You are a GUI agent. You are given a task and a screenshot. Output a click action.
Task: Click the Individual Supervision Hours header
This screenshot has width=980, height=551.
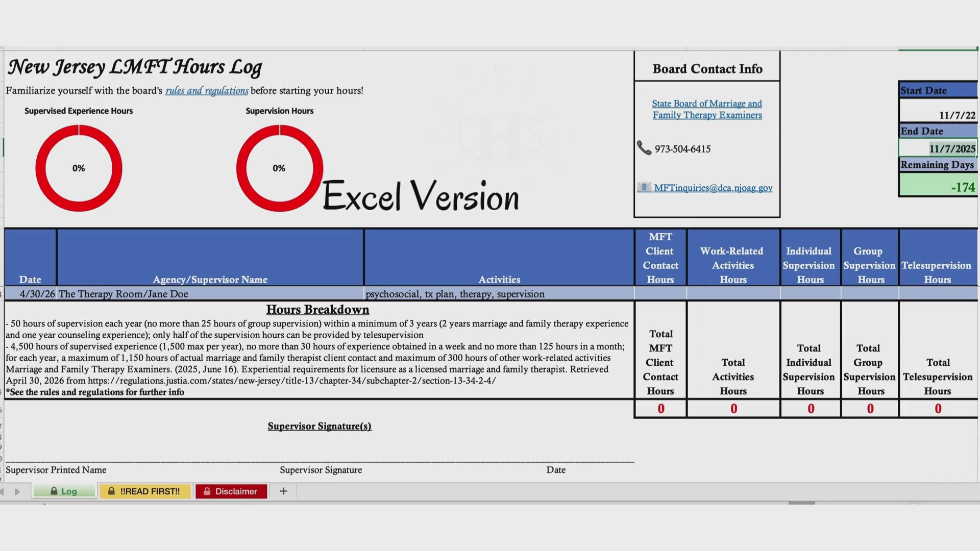pos(810,258)
